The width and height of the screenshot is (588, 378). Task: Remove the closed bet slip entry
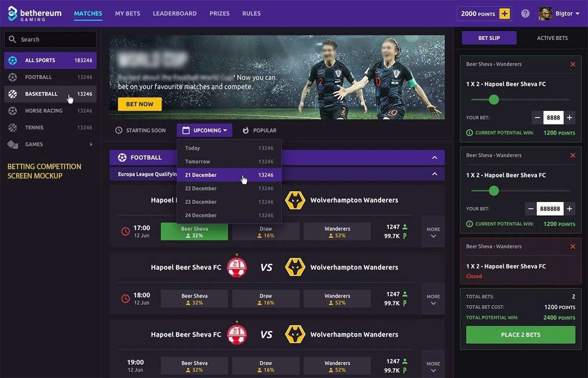click(x=573, y=247)
